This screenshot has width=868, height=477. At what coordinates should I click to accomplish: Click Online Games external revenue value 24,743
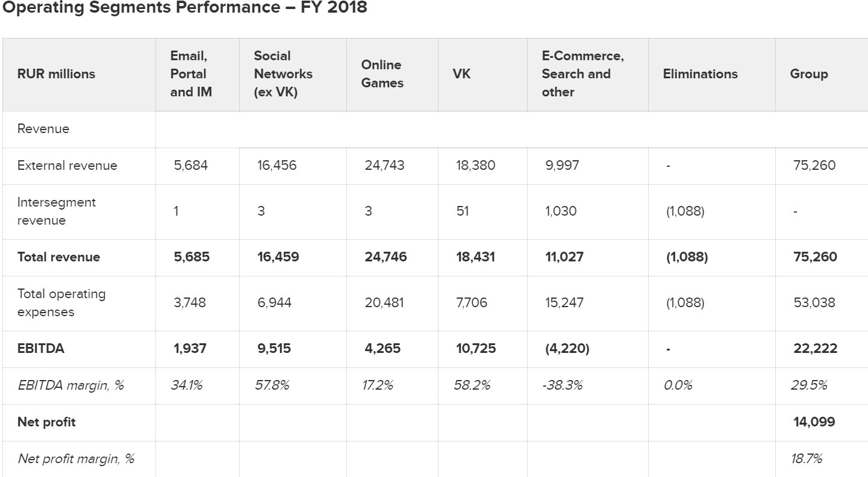pos(384,166)
